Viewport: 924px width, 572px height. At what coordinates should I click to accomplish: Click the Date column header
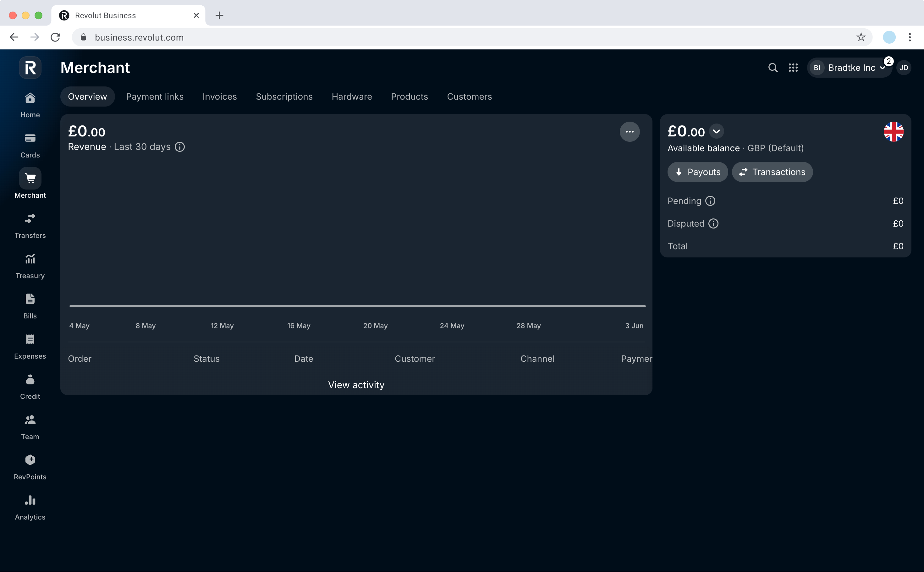point(303,359)
